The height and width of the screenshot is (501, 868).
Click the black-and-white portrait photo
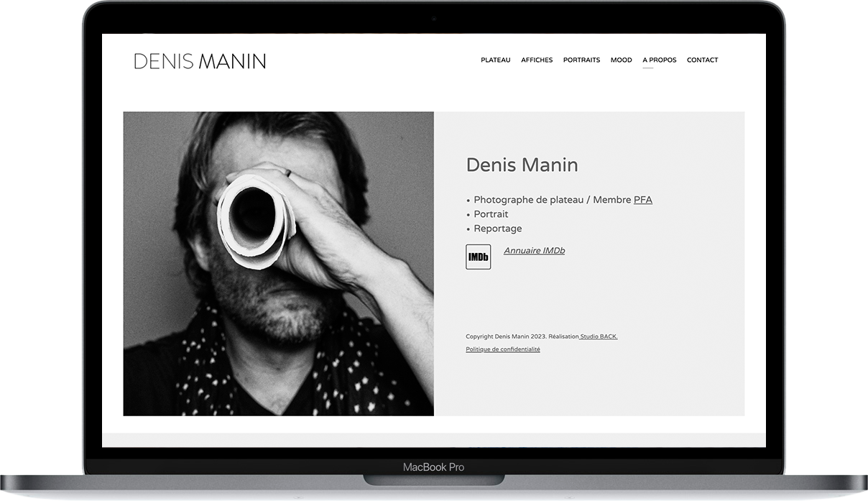tap(279, 264)
